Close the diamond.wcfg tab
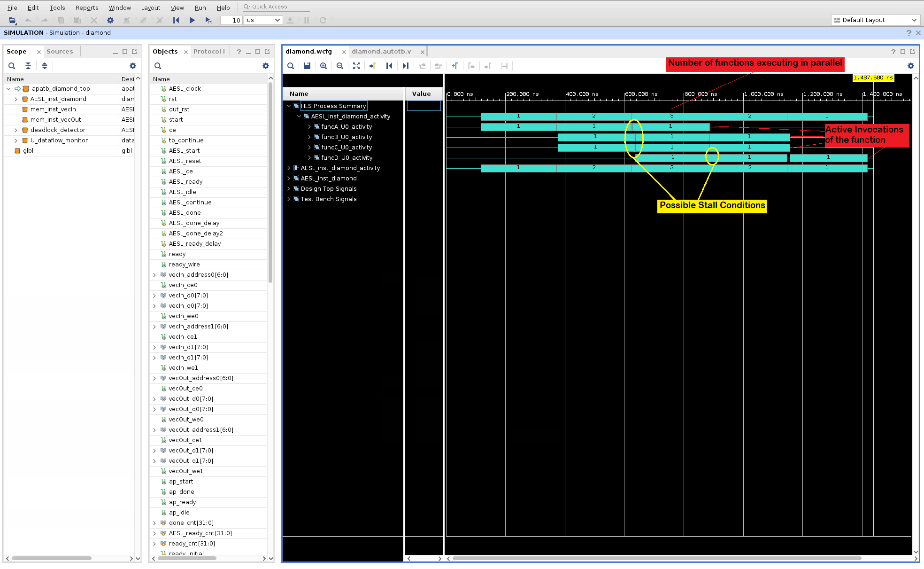Image resolution: width=924 pixels, height=569 pixels. pyautogui.click(x=344, y=52)
